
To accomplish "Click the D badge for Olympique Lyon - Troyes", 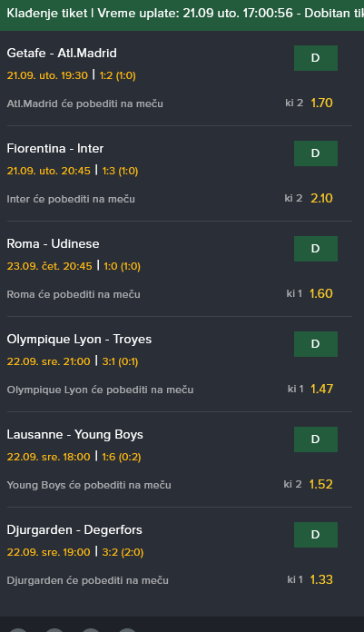I will (x=316, y=344).
